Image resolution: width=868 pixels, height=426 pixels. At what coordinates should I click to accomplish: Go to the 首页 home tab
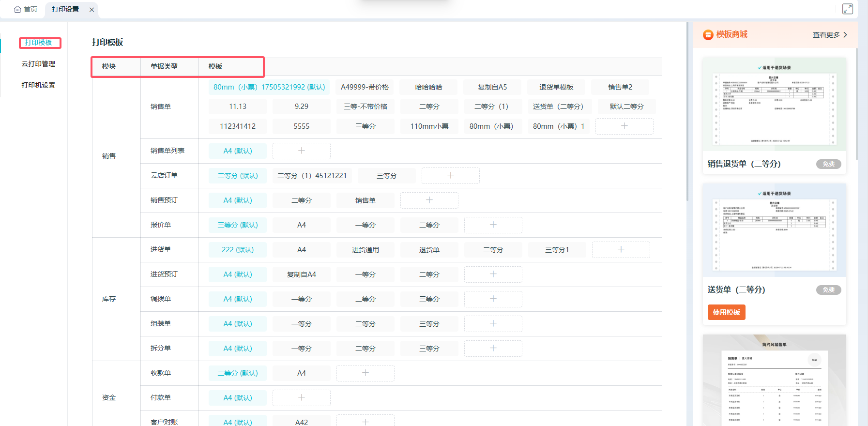coord(26,9)
